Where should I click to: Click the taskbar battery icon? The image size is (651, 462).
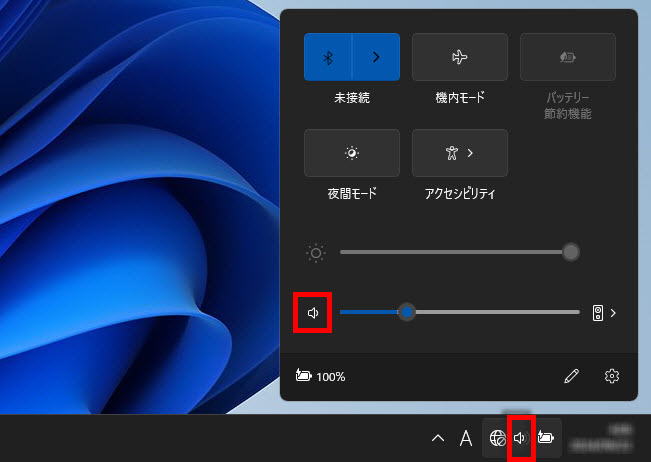[x=546, y=438]
